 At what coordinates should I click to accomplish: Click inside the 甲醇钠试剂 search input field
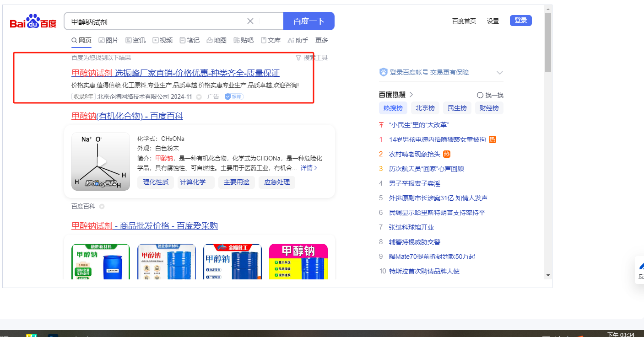click(156, 21)
